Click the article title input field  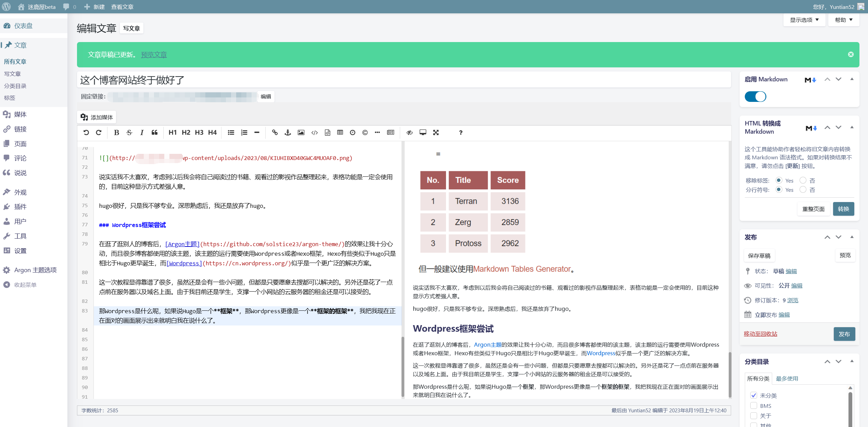pos(404,80)
